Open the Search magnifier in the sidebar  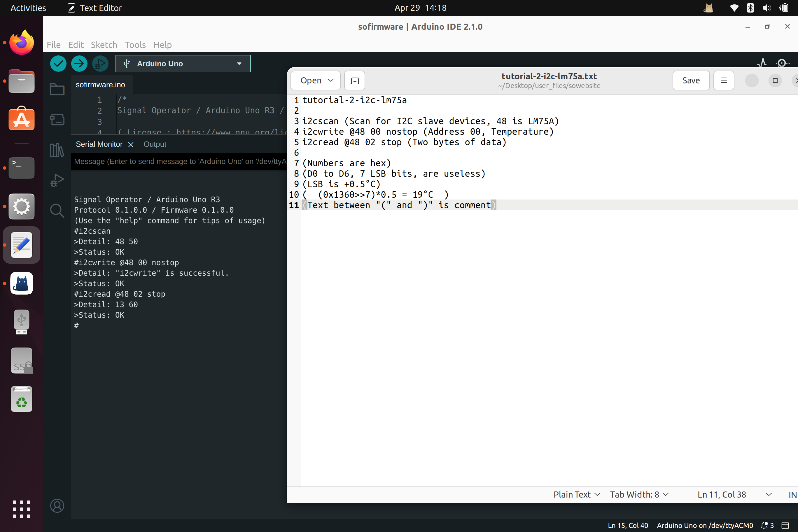[57, 211]
